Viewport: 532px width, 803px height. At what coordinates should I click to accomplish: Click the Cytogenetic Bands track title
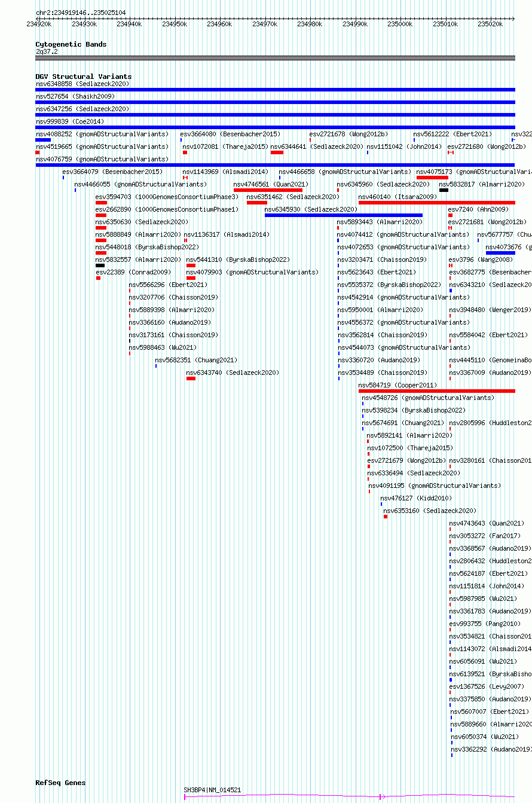pos(71,44)
